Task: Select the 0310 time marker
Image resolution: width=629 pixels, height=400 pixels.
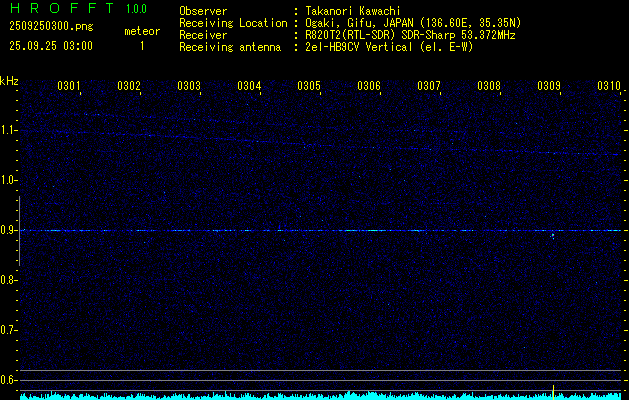Action: point(609,86)
